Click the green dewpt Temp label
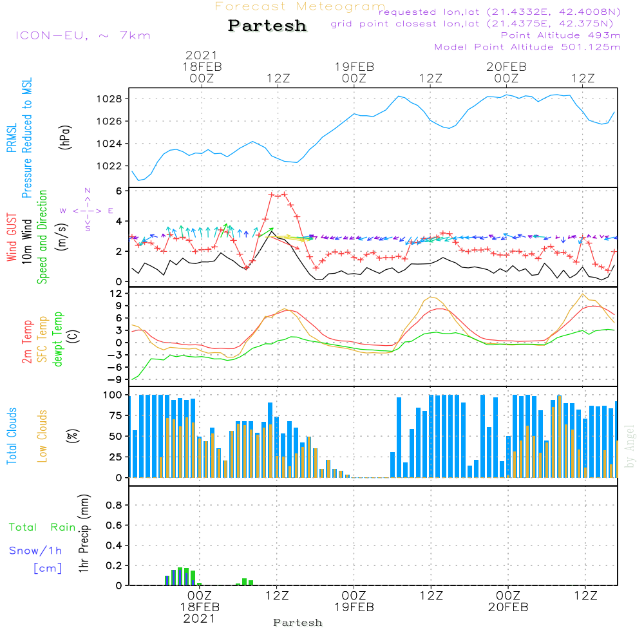 (x=57, y=339)
